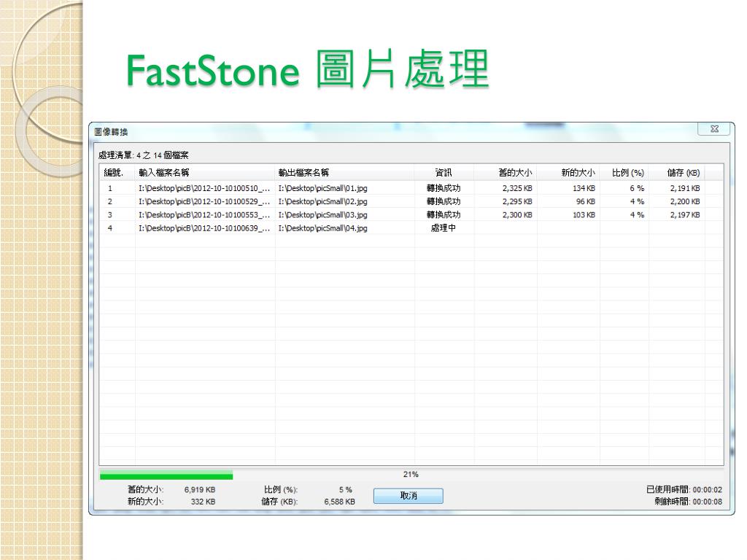This screenshot has width=747, height=560.
Task: Click the 103 KB new size cell
Action: click(x=584, y=215)
